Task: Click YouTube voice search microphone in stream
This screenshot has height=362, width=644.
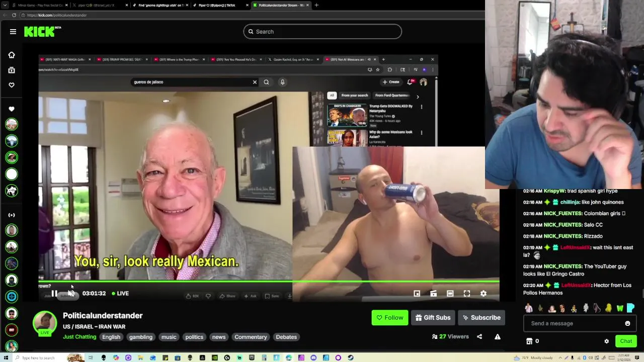Action: point(282,82)
